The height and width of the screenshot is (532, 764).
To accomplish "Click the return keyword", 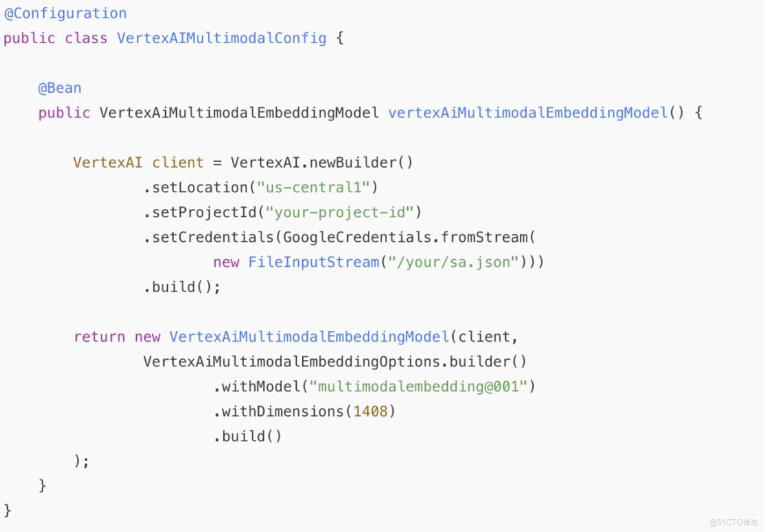I will [99, 337].
